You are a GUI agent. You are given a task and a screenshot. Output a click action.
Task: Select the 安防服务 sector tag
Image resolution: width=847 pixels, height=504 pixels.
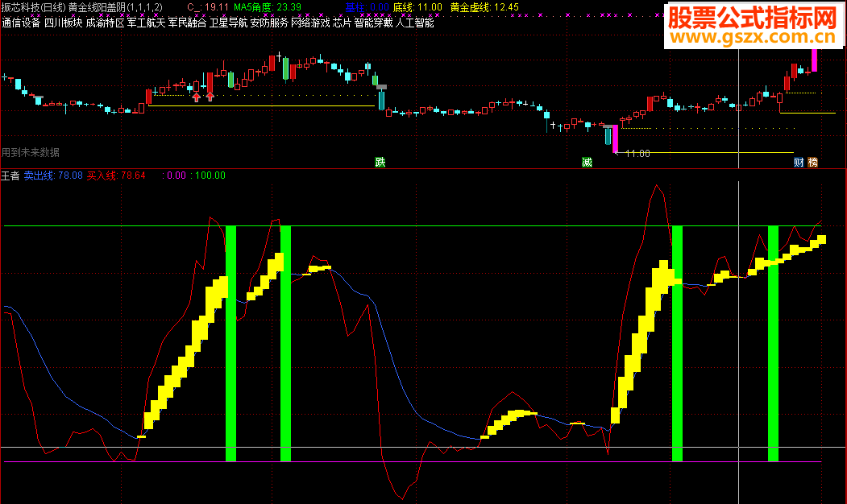coord(269,23)
